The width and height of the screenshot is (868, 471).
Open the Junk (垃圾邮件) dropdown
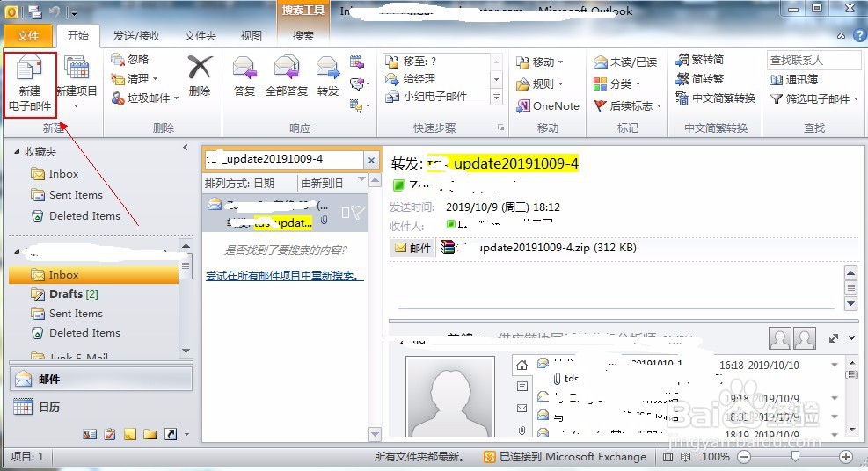tap(145, 98)
